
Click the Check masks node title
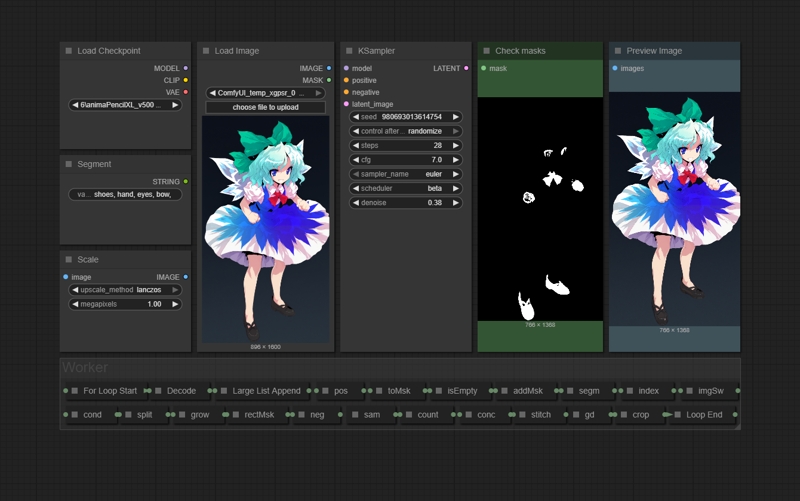[520, 51]
